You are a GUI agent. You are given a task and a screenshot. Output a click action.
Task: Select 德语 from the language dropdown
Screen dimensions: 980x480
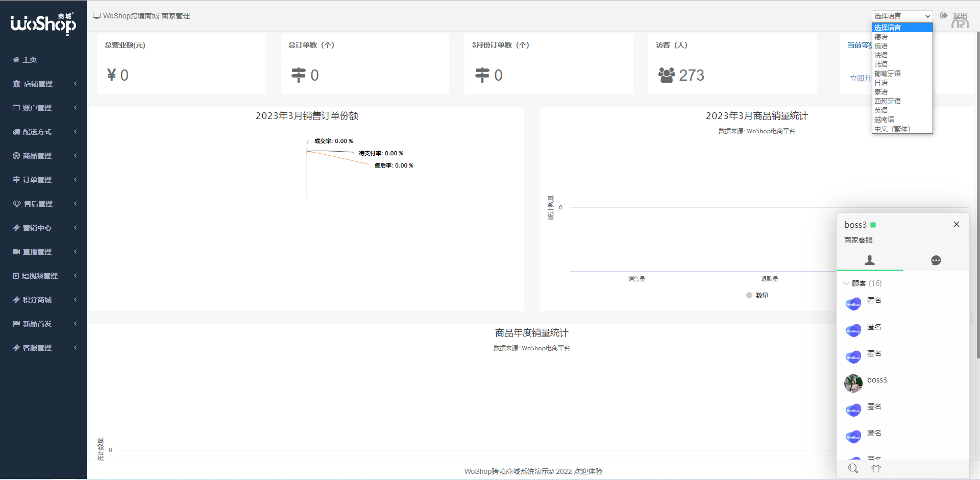[881, 36]
